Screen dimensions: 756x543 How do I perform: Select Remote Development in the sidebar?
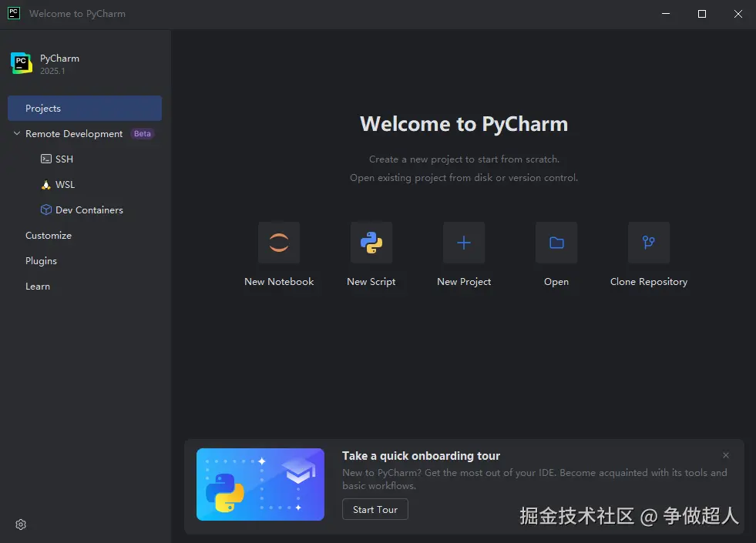coord(74,133)
